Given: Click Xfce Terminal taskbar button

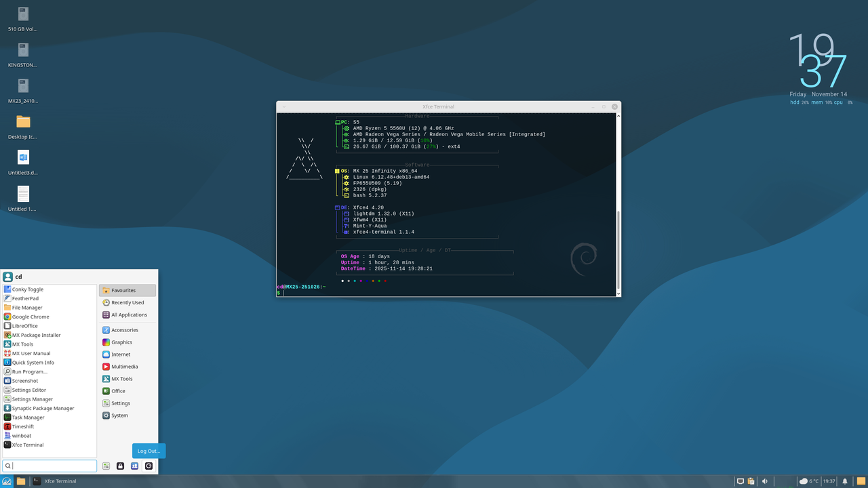Looking at the screenshot, I should coord(55,481).
